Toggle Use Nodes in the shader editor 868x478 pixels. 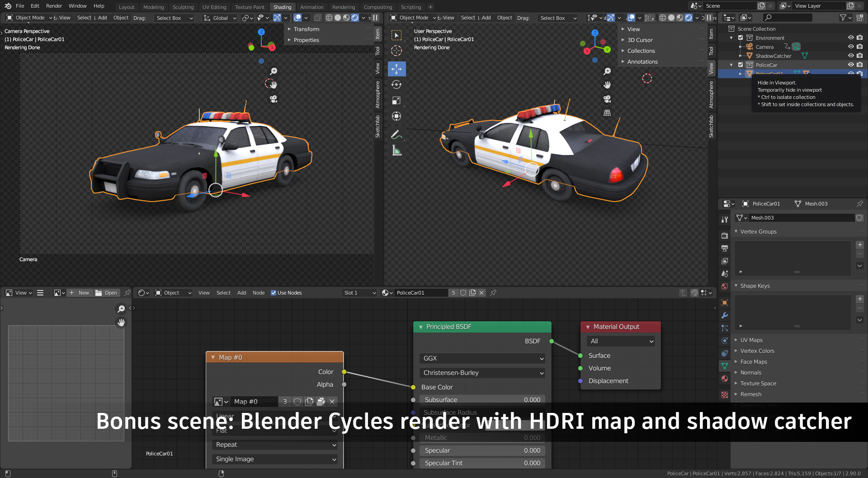point(274,293)
